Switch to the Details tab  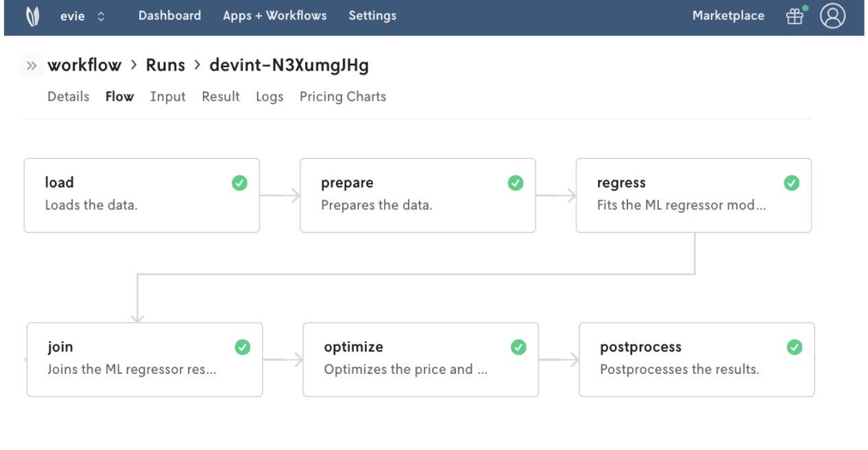click(x=69, y=97)
